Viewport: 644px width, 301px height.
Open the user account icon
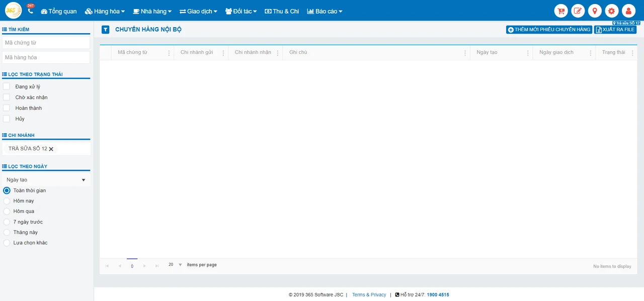tap(628, 11)
